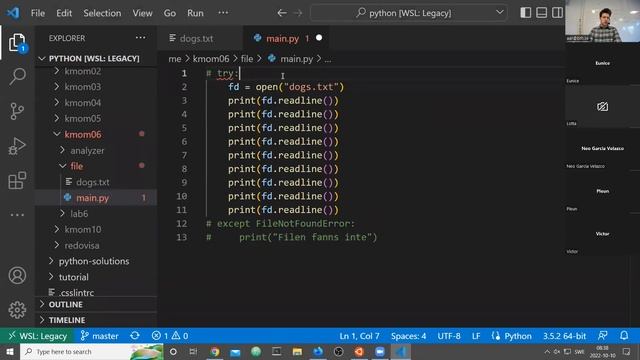
Task: Click the unsaved dot on main.py tab
Action: tap(319, 38)
